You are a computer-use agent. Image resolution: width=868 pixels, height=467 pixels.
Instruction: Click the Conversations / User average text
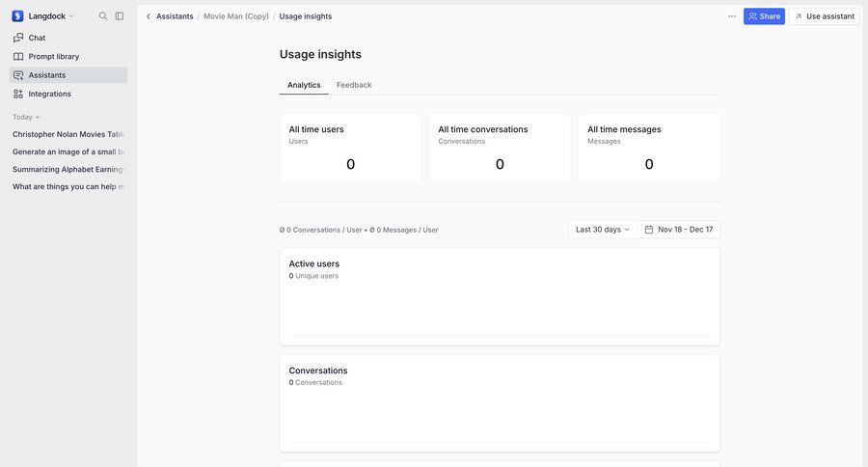pos(320,230)
